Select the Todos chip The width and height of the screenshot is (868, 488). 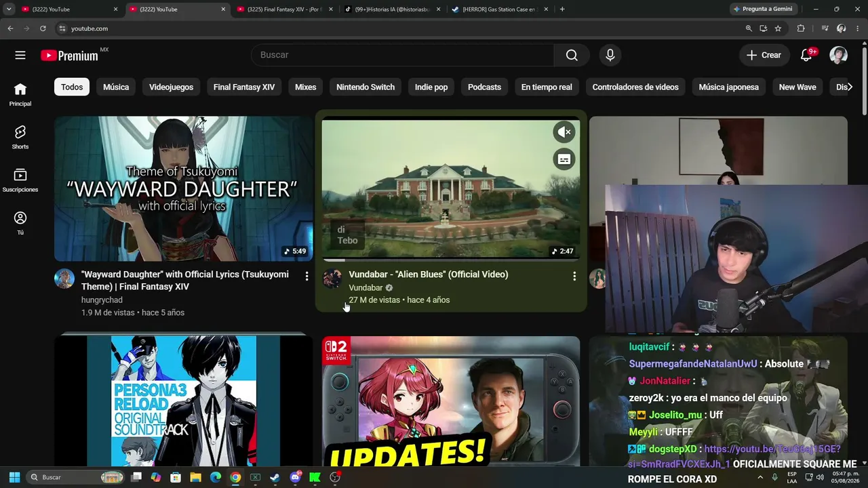point(72,87)
